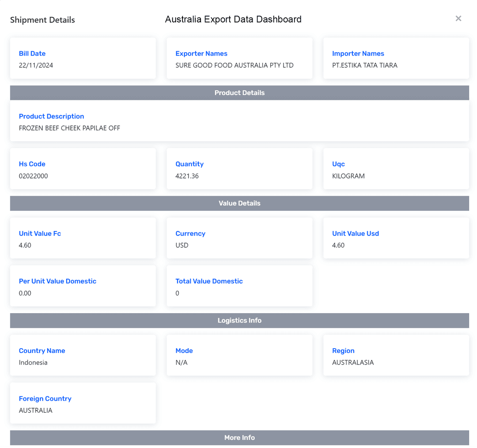Select the Unit Value Fc label
Viewport: 477px width, 448px height.
coord(40,233)
